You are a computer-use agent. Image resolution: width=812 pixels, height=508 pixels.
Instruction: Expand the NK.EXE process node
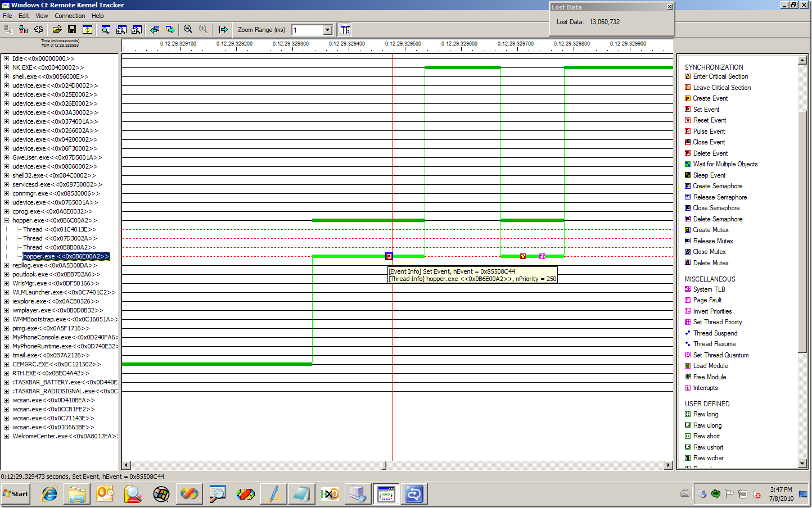tap(6, 67)
